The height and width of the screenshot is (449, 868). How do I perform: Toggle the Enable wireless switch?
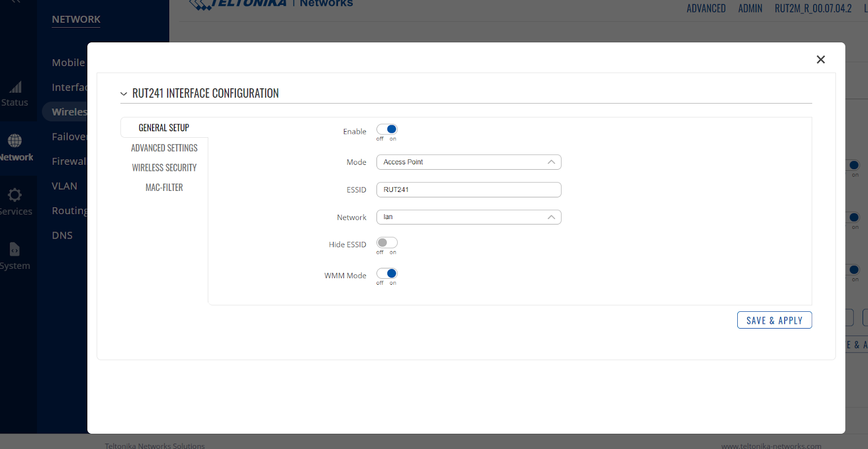tap(387, 129)
